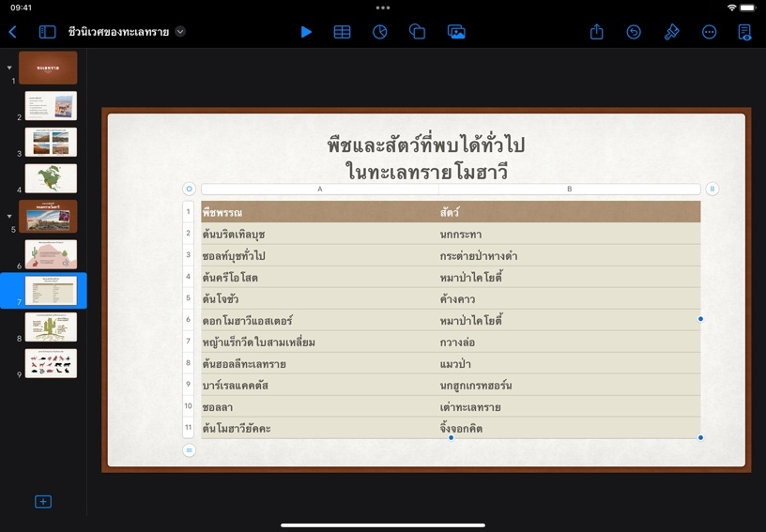Collapse the slide group at slide 1
The height and width of the screenshot is (532, 766).
tap(9, 68)
